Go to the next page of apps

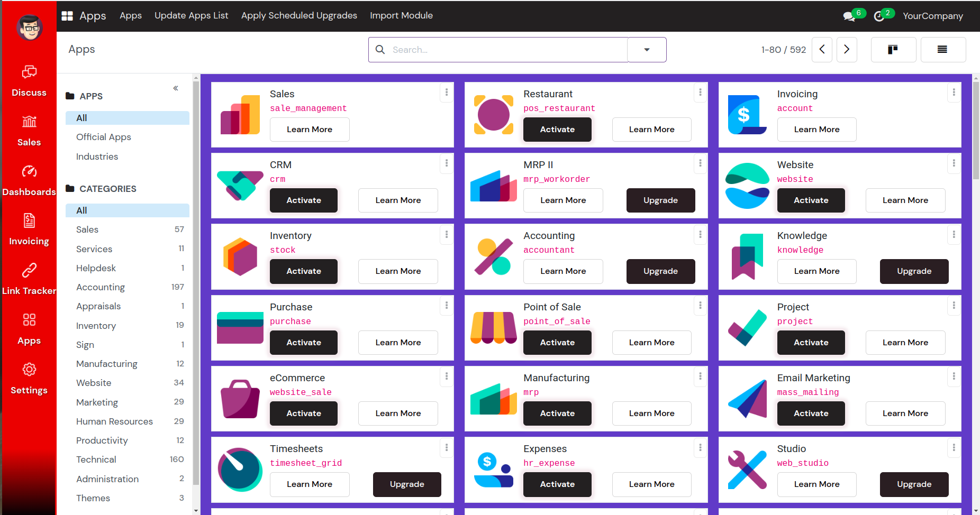point(847,50)
